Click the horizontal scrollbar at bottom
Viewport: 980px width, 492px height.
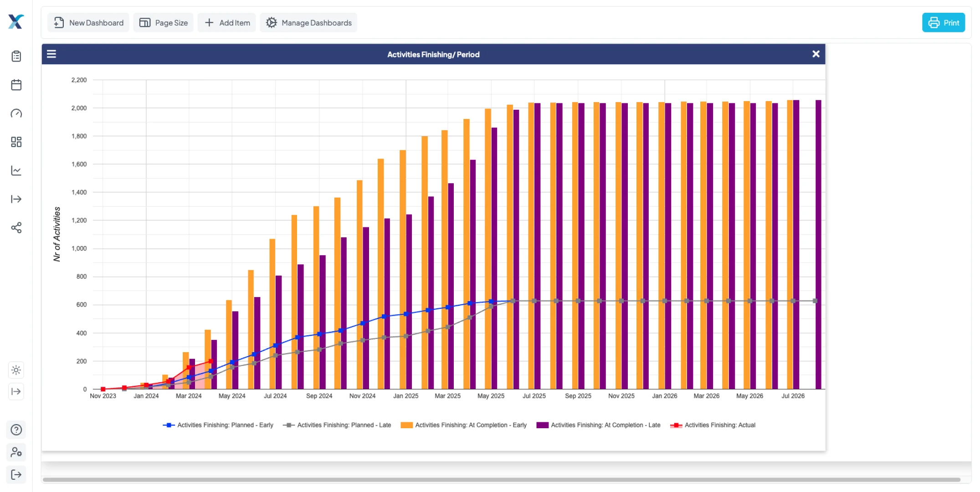(501, 479)
